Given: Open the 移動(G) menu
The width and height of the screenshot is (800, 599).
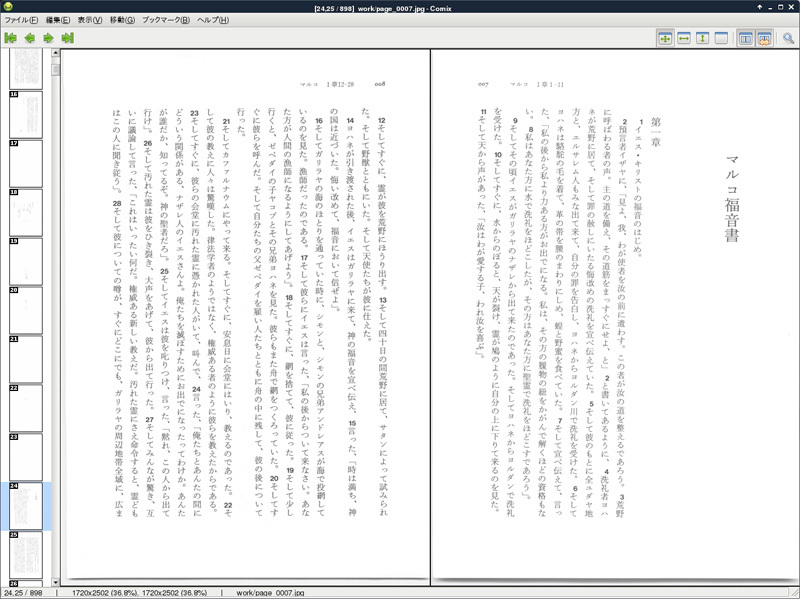Looking at the screenshot, I should click(122, 20).
